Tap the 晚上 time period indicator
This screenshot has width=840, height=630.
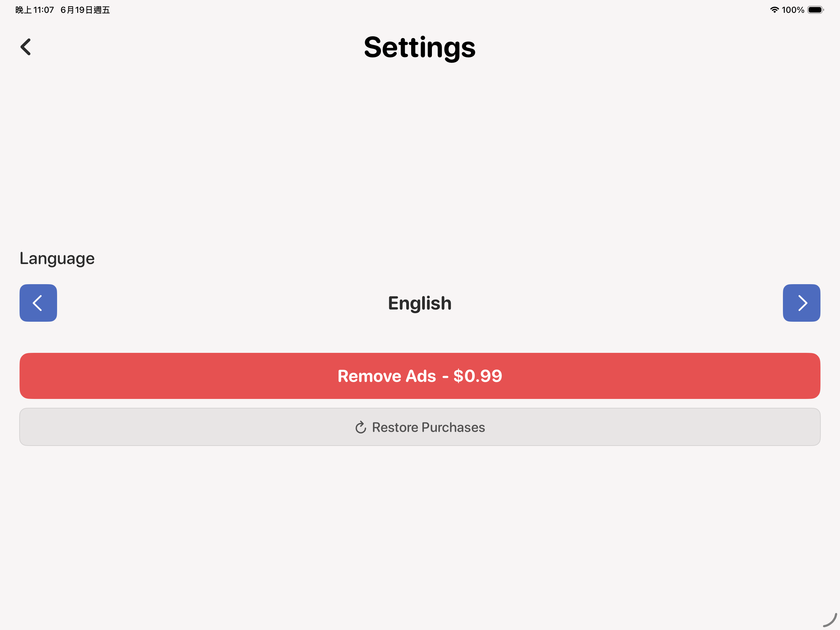tap(24, 10)
